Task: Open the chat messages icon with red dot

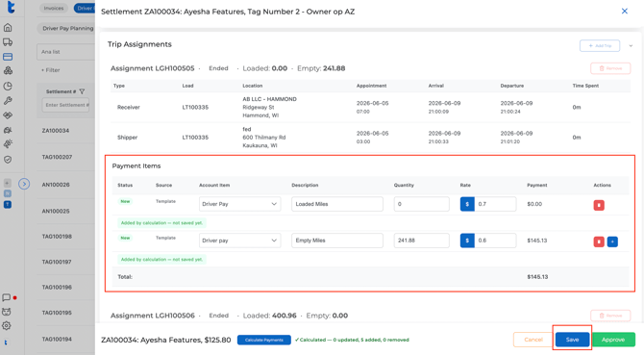Action: pos(7,297)
